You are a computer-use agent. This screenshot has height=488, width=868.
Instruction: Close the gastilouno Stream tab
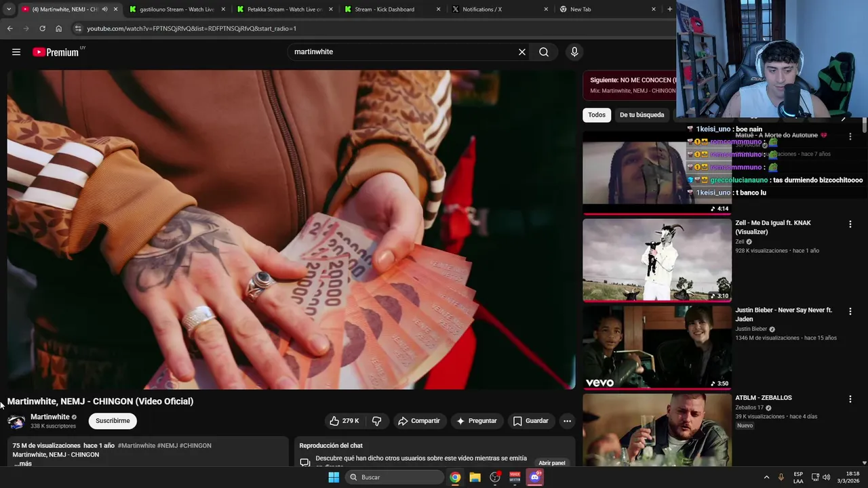point(223,9)
